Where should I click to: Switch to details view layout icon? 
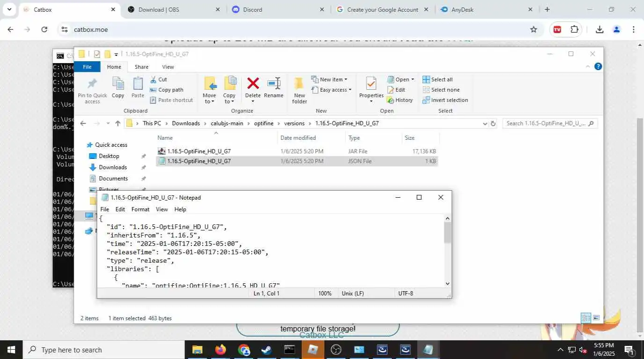point(586,318)
